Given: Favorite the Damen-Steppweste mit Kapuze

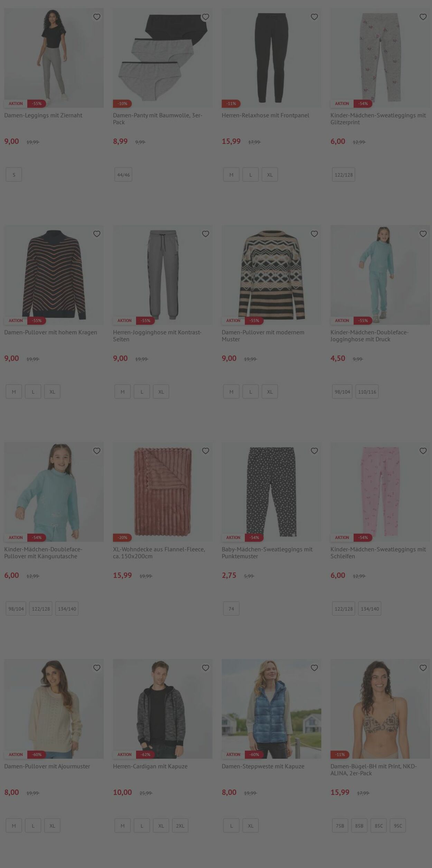Looking at the screenshot, I should (314, 668).
